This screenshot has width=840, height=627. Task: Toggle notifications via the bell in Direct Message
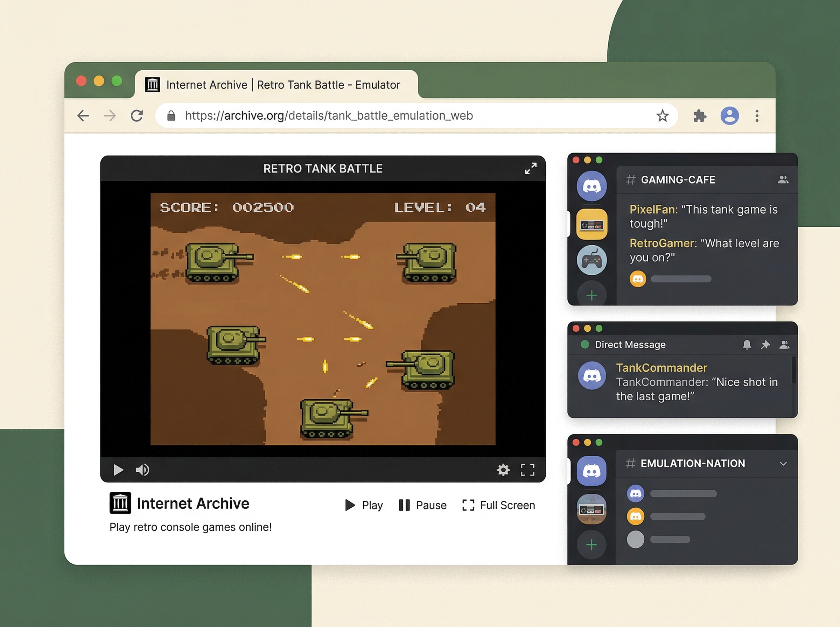[x=747, y=345]
